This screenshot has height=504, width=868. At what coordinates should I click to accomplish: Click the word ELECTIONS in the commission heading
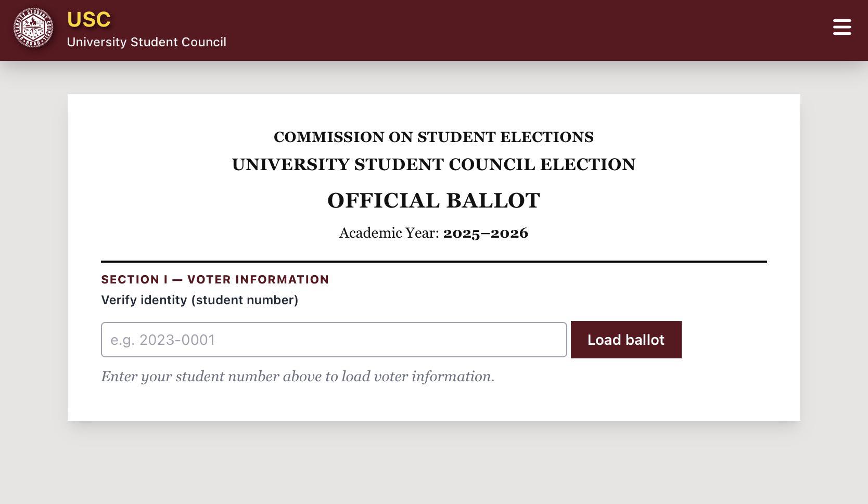tap(546, 137)
